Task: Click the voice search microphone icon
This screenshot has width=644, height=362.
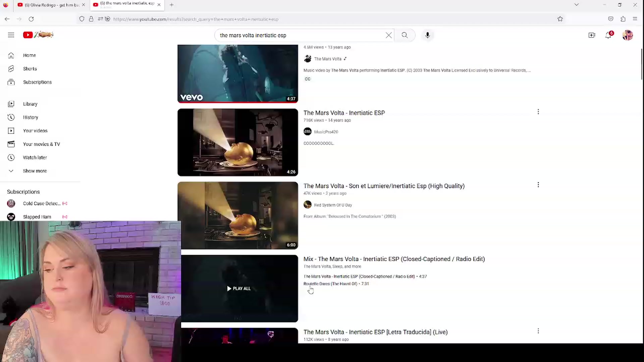Action: 427,35
